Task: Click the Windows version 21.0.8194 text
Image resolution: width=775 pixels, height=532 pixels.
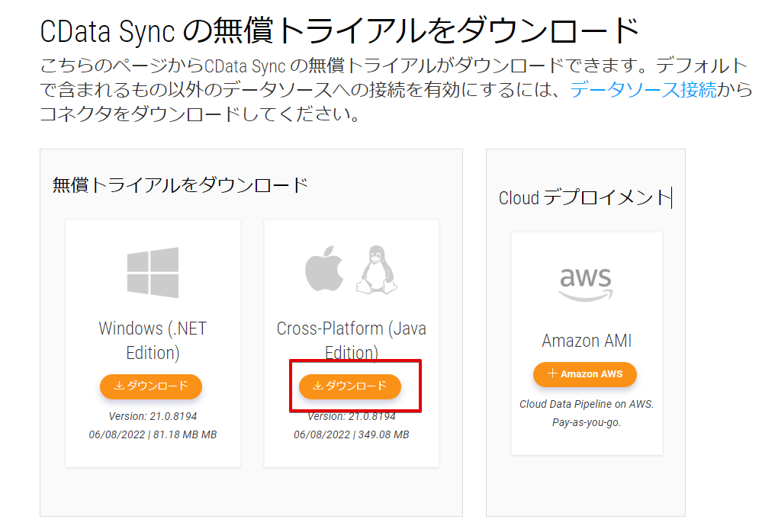Action: point(152,417)
